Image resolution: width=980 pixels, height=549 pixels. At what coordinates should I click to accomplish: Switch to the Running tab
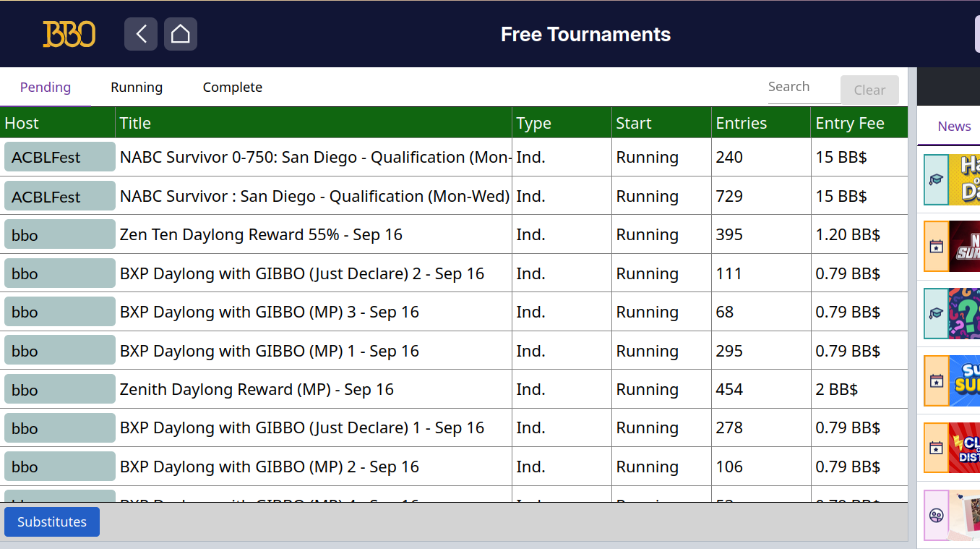(137, 88)
